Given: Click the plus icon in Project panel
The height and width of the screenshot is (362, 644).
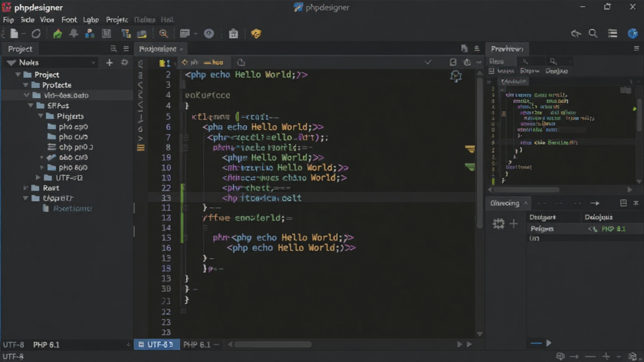Looking at the screenshot, I should (109, 62).
